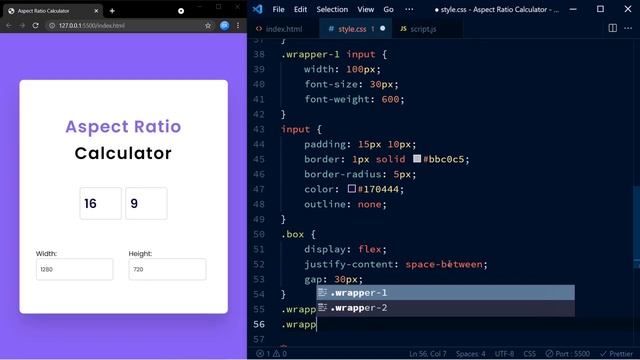The height and width of the screenshot is (360, 640).
Task: Open the File menu in VS Code
Action: click(x=278, y=9)
